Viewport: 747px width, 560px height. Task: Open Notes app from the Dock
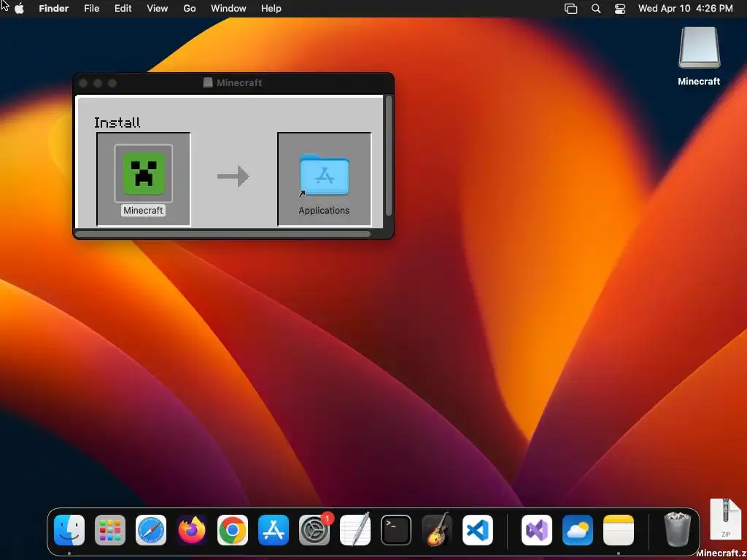[619, 530]
